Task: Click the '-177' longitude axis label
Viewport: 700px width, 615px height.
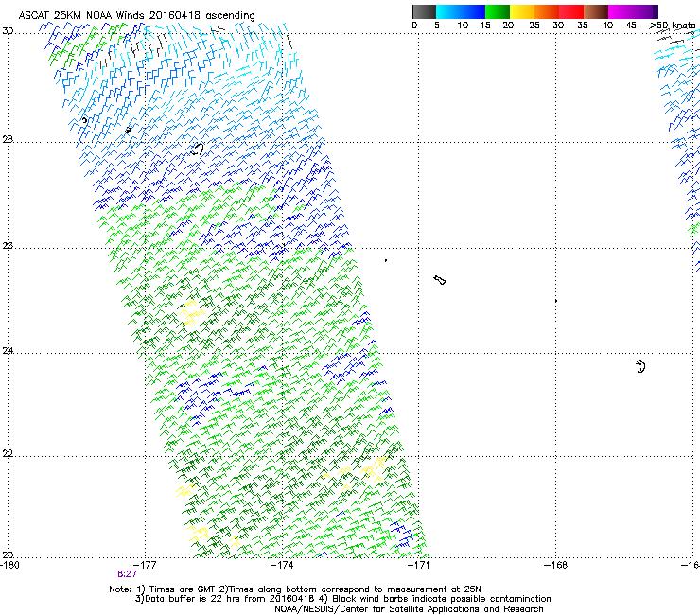Action: (145, 565)
